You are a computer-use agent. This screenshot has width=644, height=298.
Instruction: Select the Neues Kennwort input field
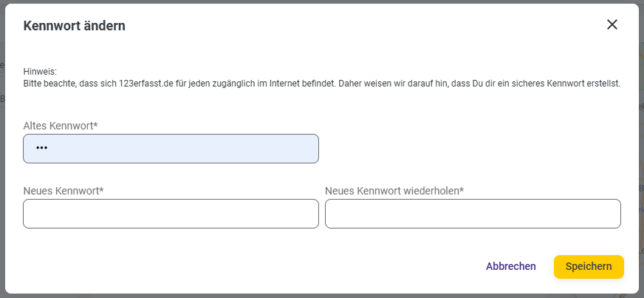pyautogui.click(x=171, y=214)
